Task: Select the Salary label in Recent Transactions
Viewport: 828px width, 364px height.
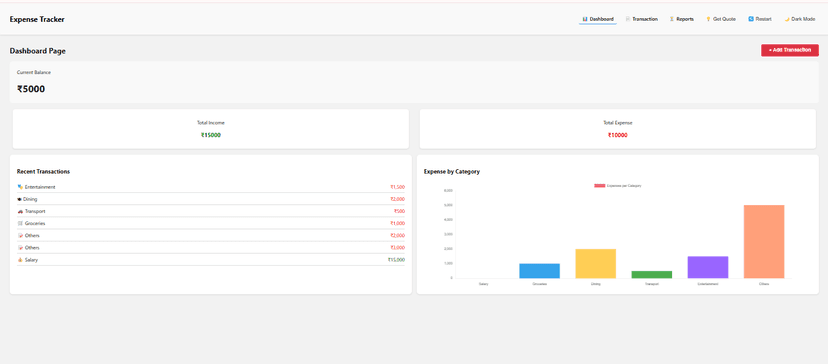Action: pos(31,260)
